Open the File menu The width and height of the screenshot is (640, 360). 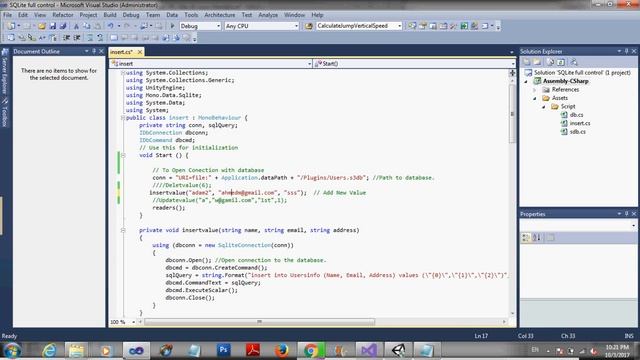(7, 15)
